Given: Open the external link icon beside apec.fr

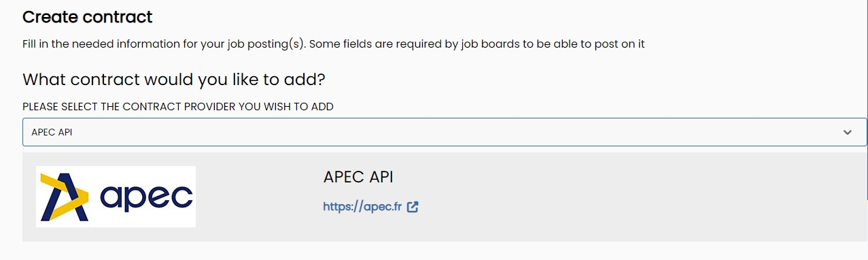Looking at the screenshot, I should [413, 207].
